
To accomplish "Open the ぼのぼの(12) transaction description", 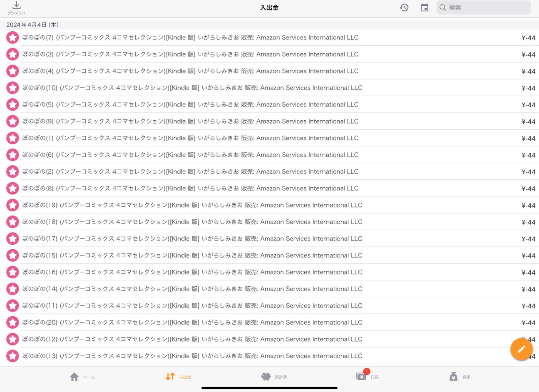I will tap(192, 339).
